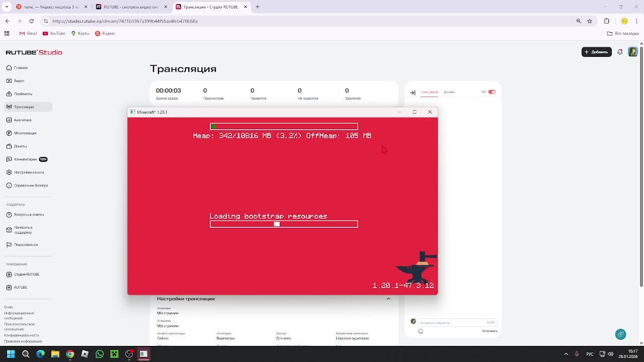Open OBS Studio from the taskbar
Viewport: 644px width, 362px height.
[x=129, y=354]
